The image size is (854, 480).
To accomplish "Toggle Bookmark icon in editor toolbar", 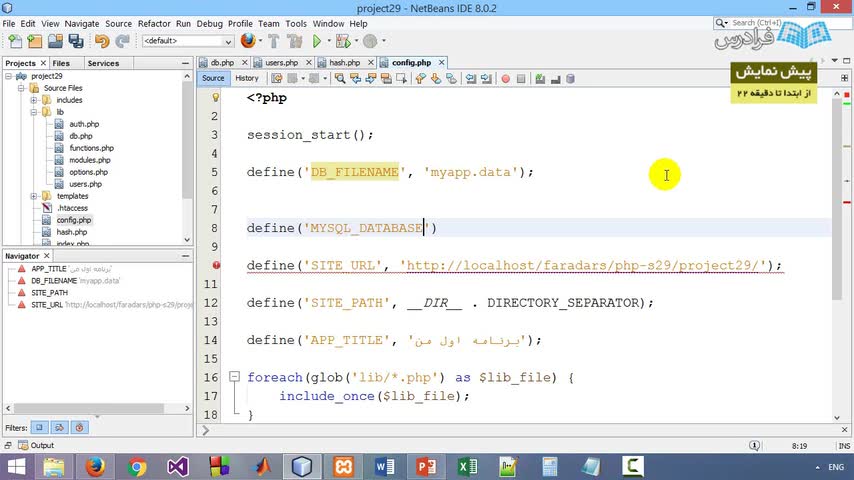I will click(451, 78).
